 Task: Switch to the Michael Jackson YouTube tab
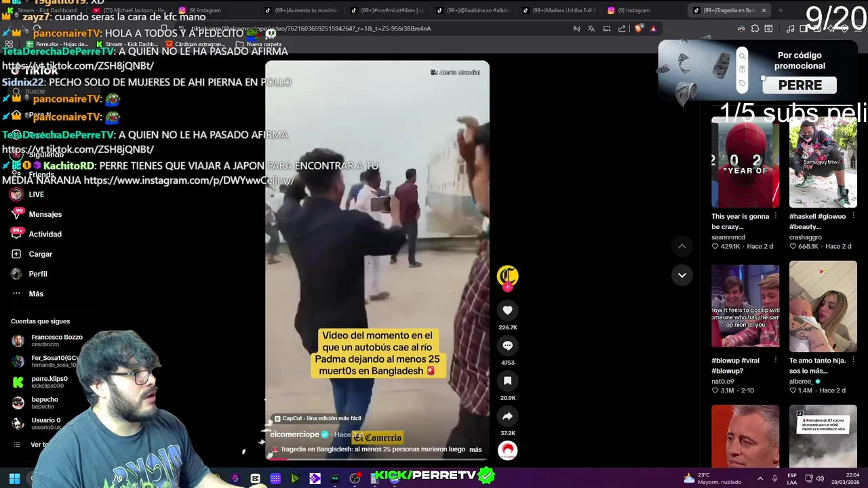click(129, 10)
